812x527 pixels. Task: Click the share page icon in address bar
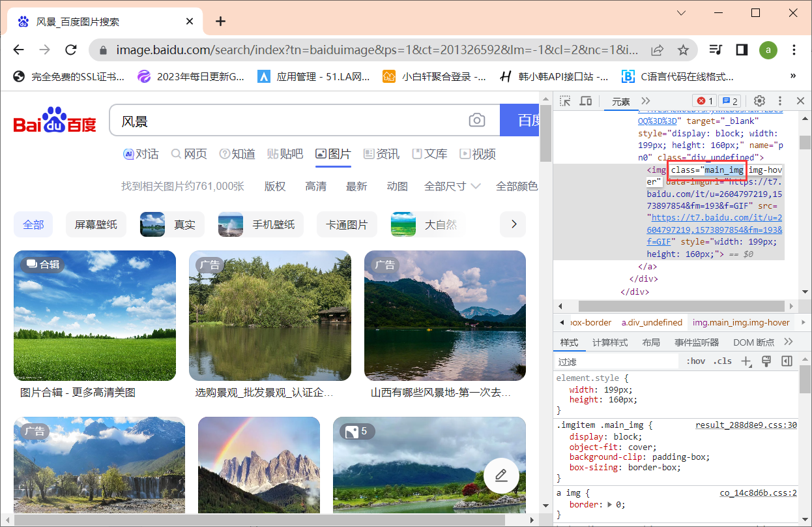pos(657,50)
